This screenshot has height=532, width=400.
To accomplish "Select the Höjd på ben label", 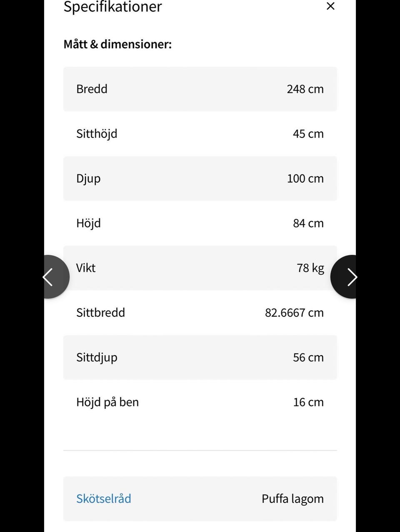I will point(107,403).
